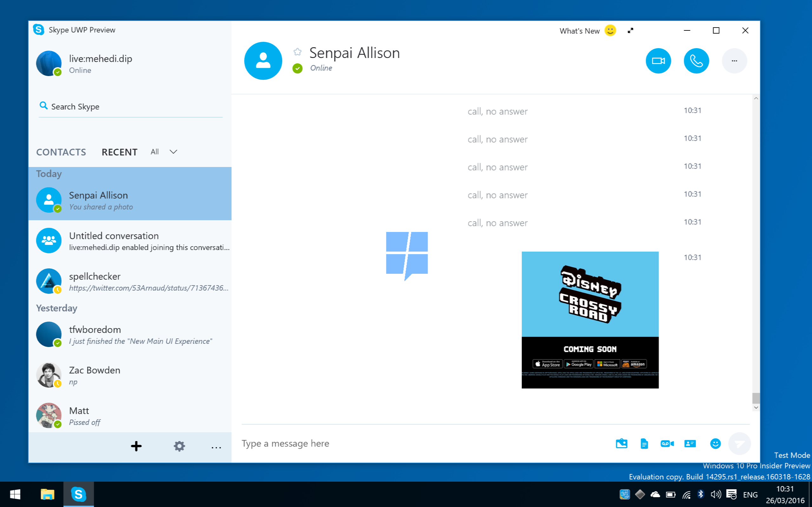Image resolution: width=812 pixels, height=507 pixels.
Task: Select the CONTACTS tab
Action: tap(60, 152)
